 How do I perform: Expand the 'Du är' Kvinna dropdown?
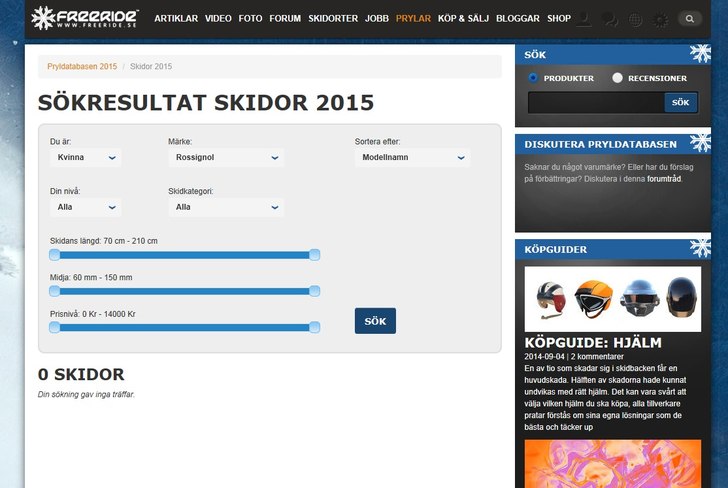85,157
